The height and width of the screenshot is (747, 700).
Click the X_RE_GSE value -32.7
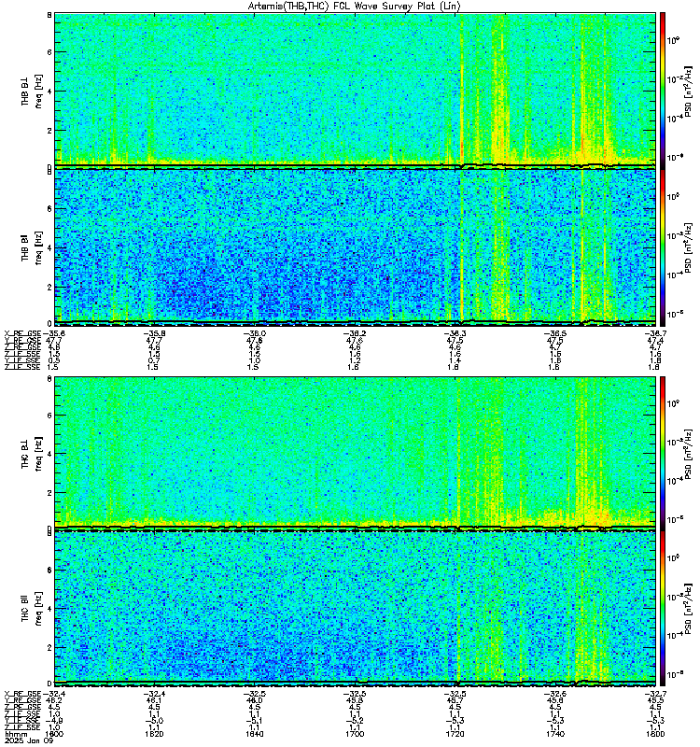[x=655, y=694]
